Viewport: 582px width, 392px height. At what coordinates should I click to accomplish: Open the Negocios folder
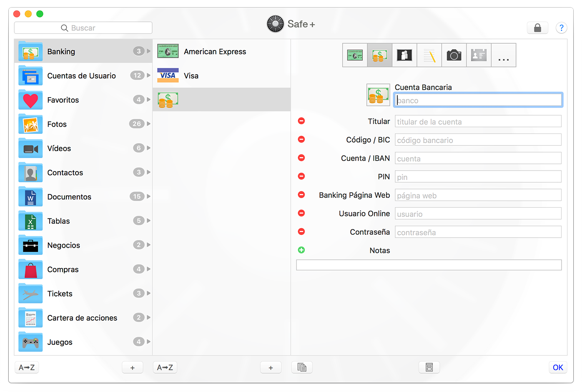83,245
